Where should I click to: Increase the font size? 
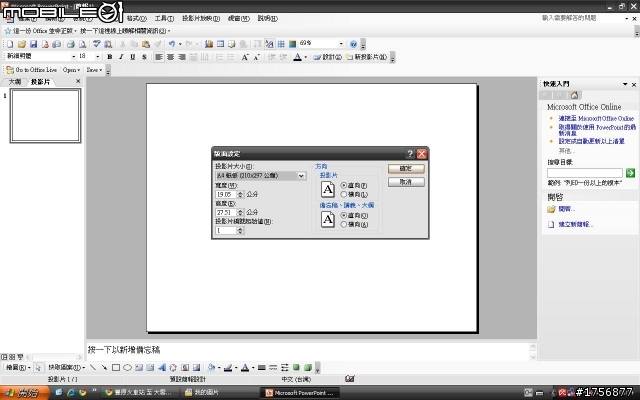click(x=245, y=57)
